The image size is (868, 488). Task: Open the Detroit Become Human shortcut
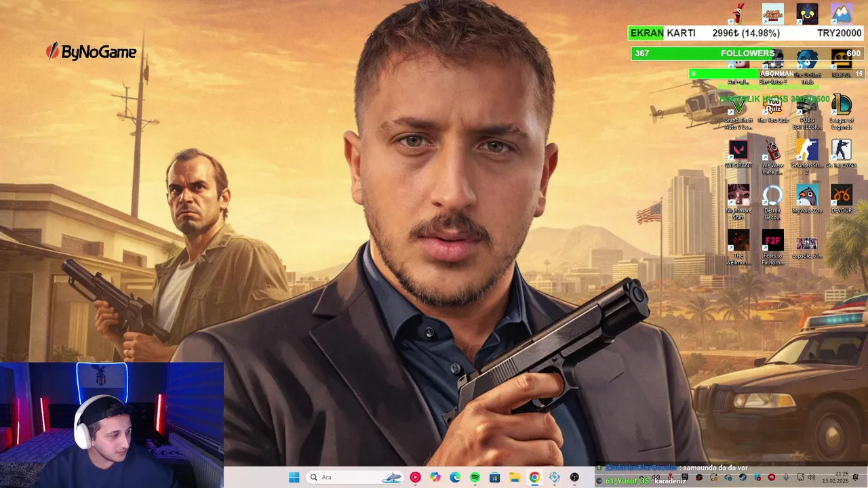pos(772,203)
